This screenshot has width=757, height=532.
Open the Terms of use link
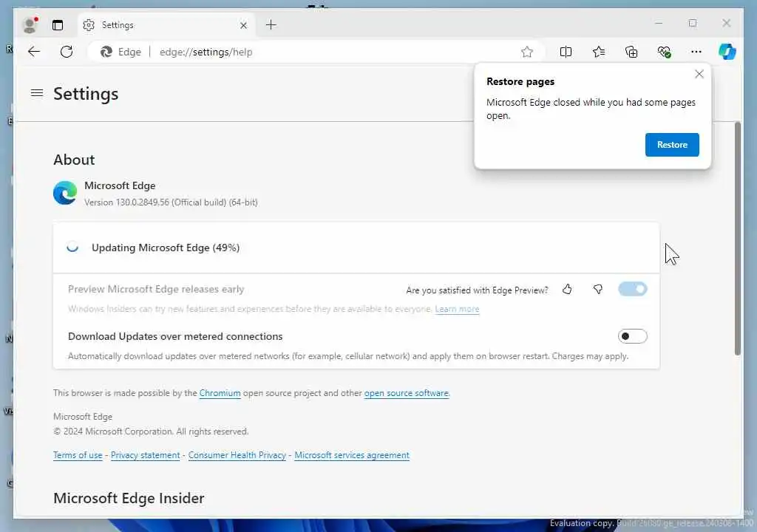point(78,455)
